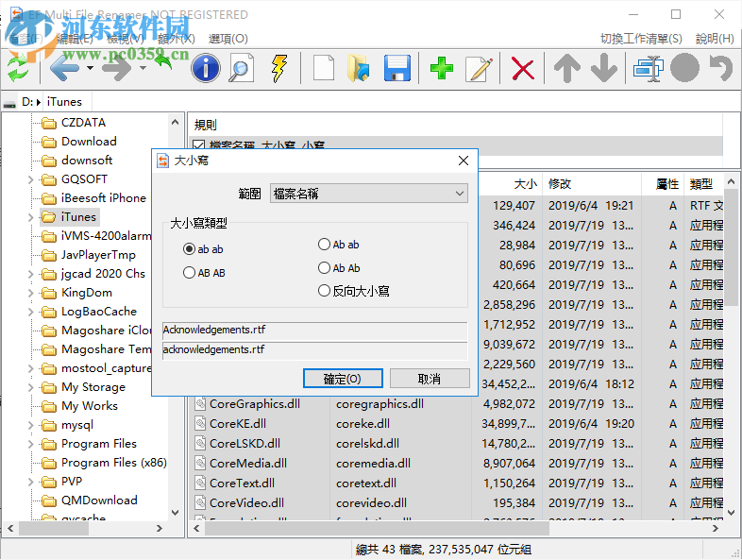This screenshot has width=742, height=560.
Task: Sort by the 屬性 column header
Action: 663,183
